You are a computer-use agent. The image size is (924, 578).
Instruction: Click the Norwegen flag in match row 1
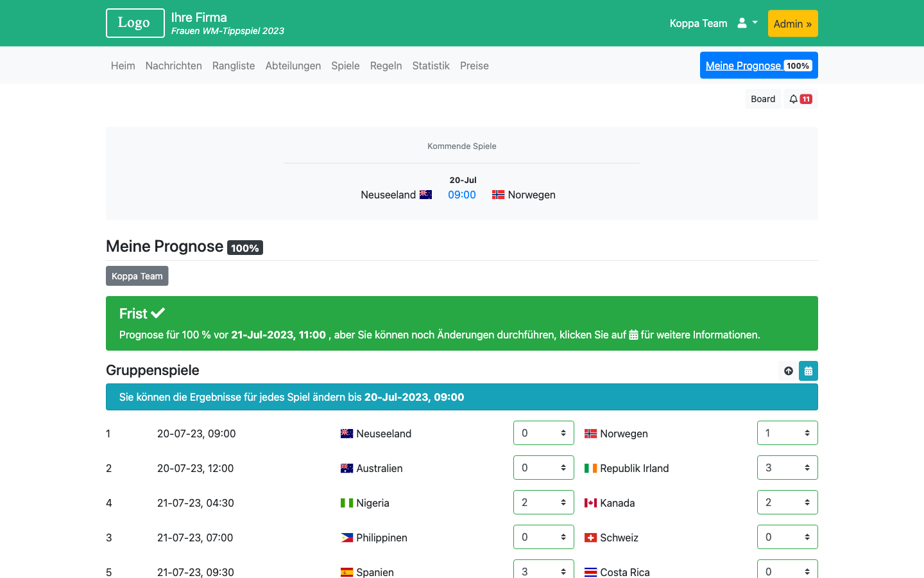click(590, 433)
